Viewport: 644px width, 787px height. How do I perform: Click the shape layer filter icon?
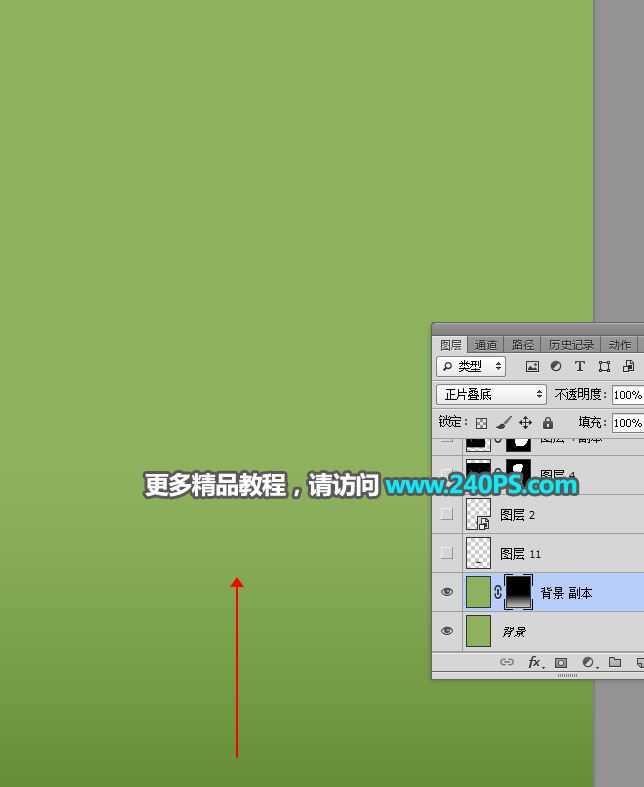[604, 367]
